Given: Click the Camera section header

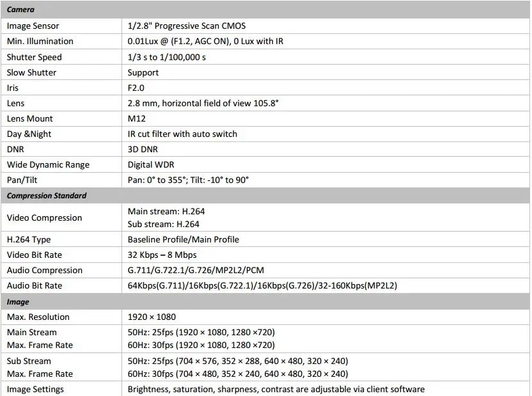Looking at the screenshot, I should point(20,10).
